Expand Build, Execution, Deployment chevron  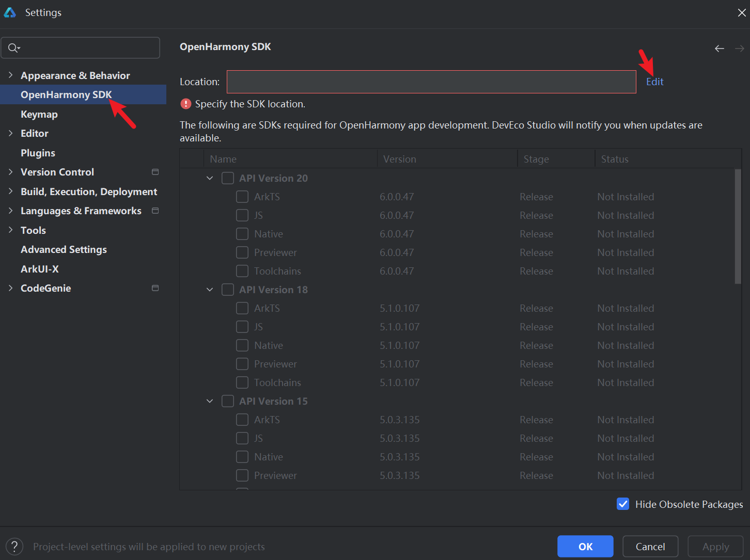coord(10,191)
